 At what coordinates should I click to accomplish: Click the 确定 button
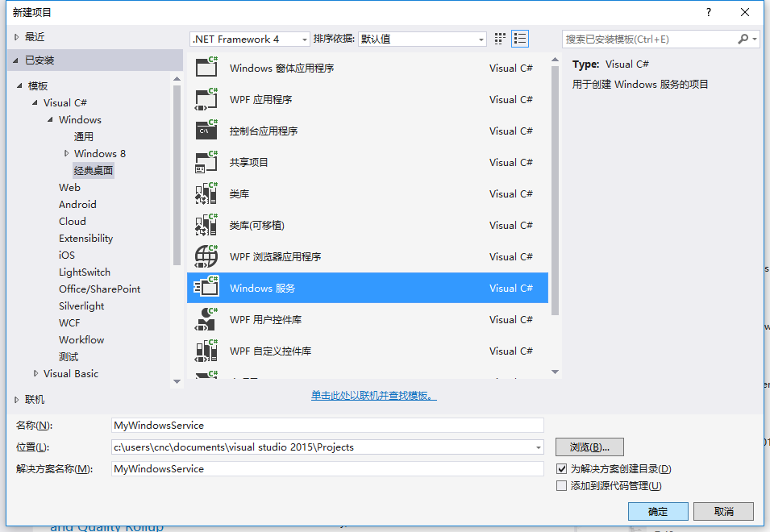point(658,512)
